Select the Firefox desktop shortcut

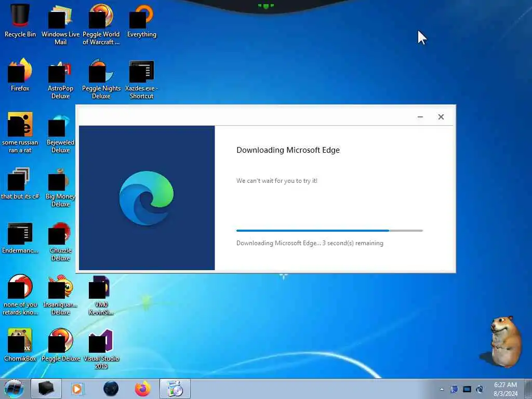click(20, 75)
